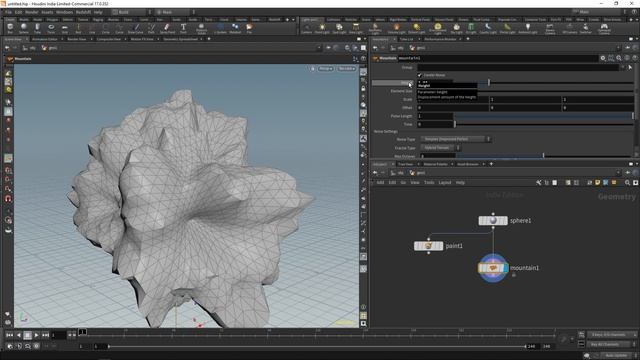Open the Noise Type dropdown
Screen dimensions: 640x360
click(x=455, y=139)
